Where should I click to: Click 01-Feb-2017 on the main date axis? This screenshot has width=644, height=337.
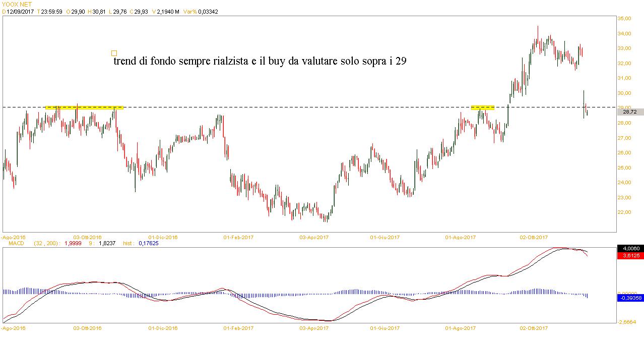237,237
